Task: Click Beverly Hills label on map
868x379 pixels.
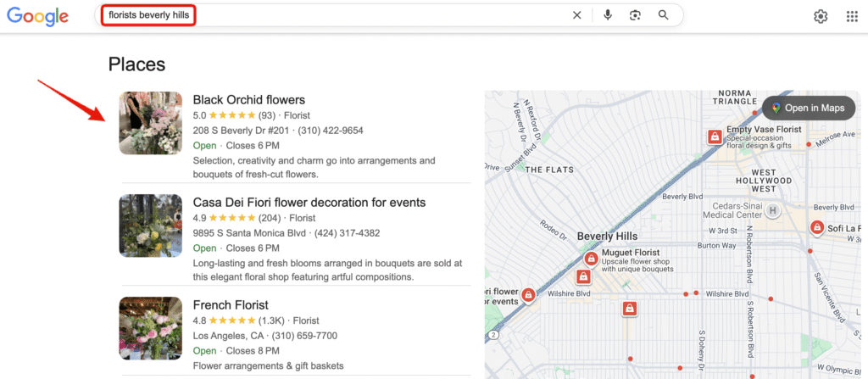Action: point(607,237)
